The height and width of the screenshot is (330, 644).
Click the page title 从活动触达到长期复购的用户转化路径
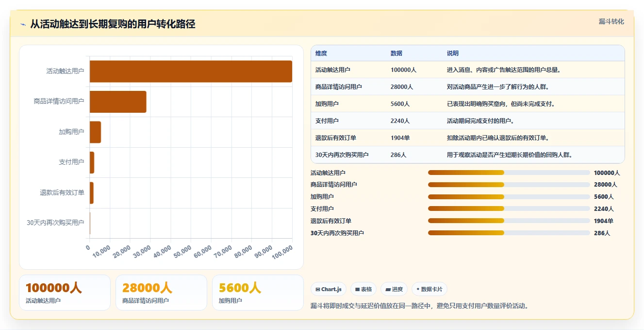(x=113, y=24)
